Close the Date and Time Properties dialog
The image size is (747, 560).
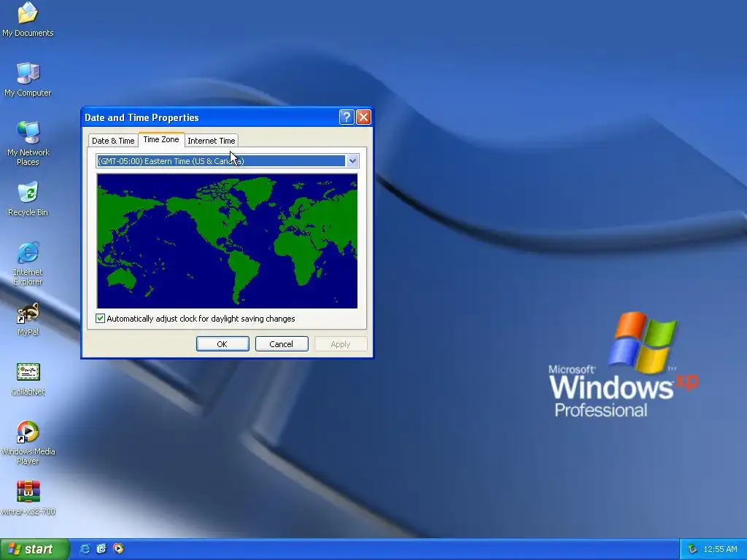[x=363, y=117]
